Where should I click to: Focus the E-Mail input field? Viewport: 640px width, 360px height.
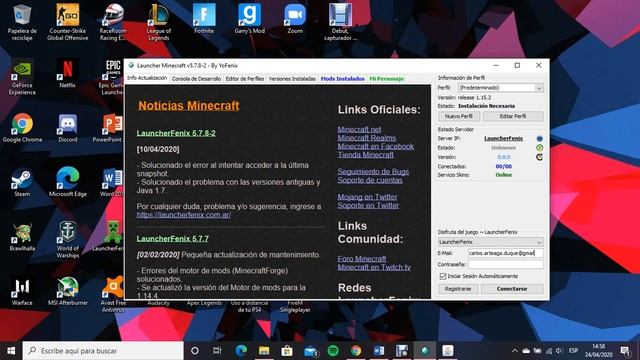tap(506, 253)
